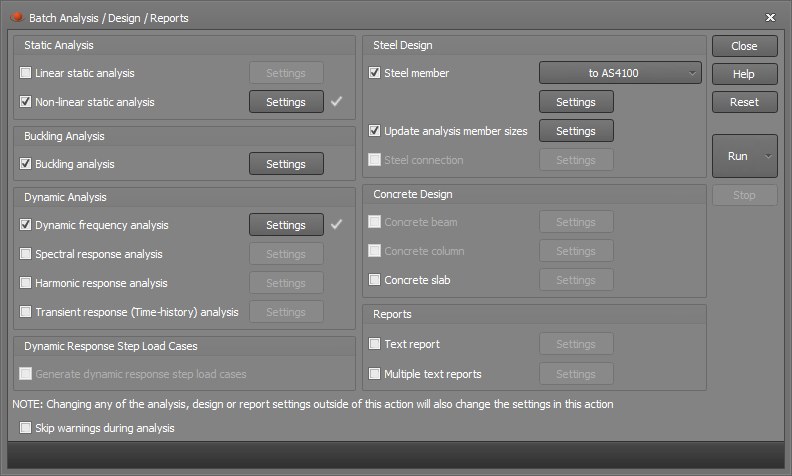Open Steel member Settings button

576,102
